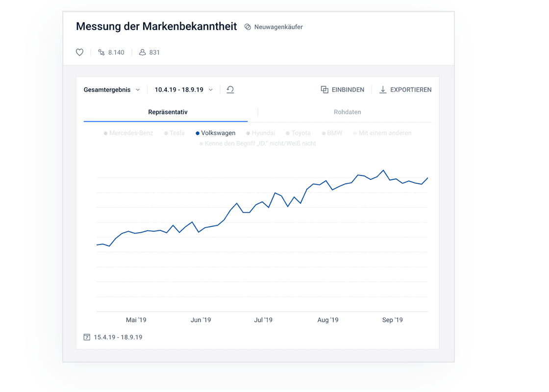Open the Gesamtergebnis dropdown
Screen dimensions: 549x392
click(112, 90)
